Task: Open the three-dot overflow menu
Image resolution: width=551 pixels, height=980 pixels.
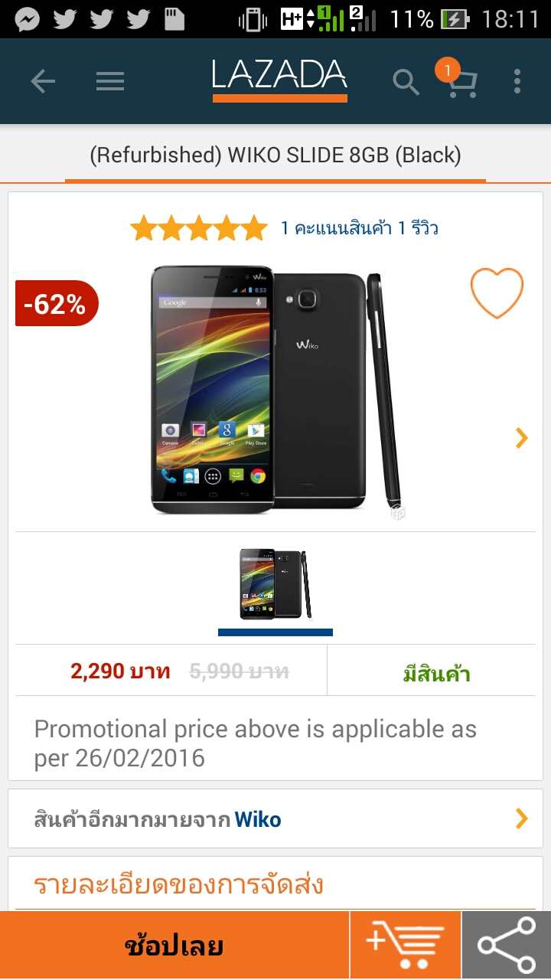Action: click(x=517, y=81)
